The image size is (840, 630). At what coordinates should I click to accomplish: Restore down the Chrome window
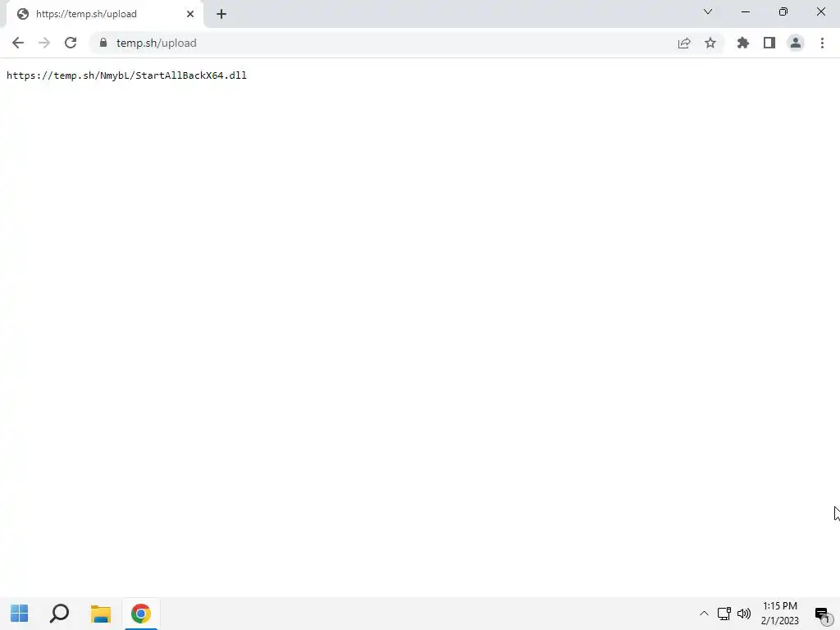pos(783,11)
